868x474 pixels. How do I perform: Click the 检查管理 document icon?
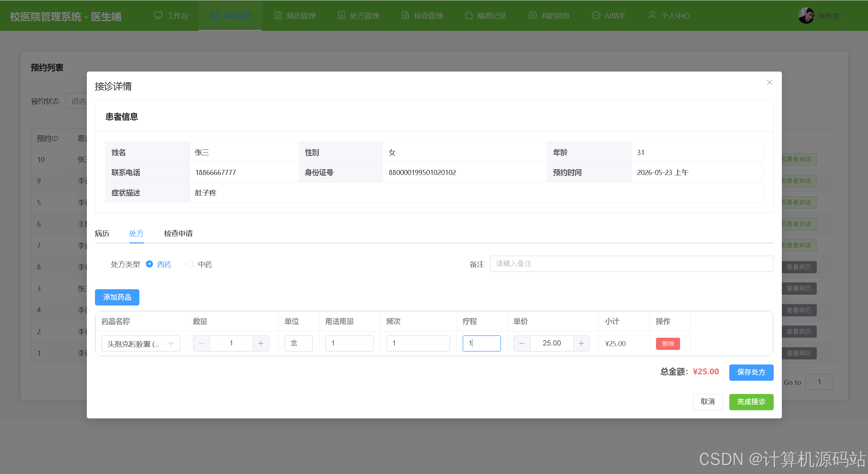tap(405, 16)
